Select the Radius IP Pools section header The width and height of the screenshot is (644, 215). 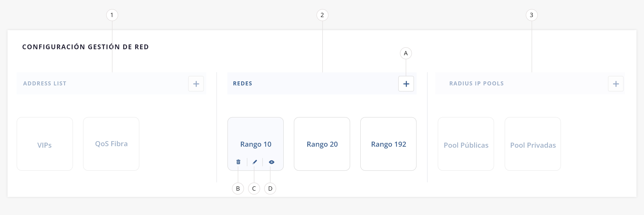coord(476,83)
